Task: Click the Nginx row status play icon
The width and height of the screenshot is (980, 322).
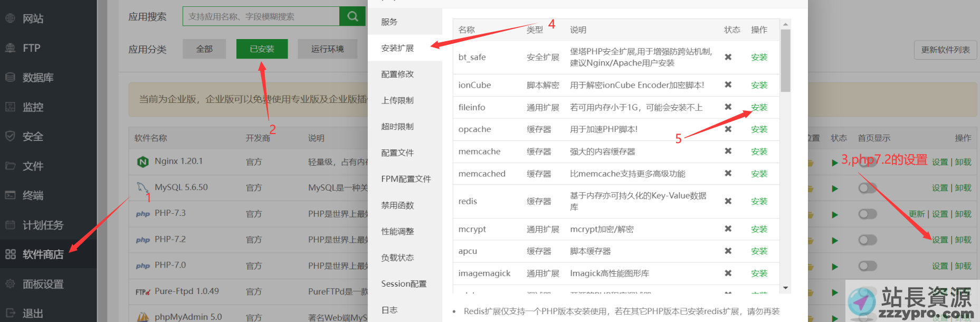Action: 835,163
